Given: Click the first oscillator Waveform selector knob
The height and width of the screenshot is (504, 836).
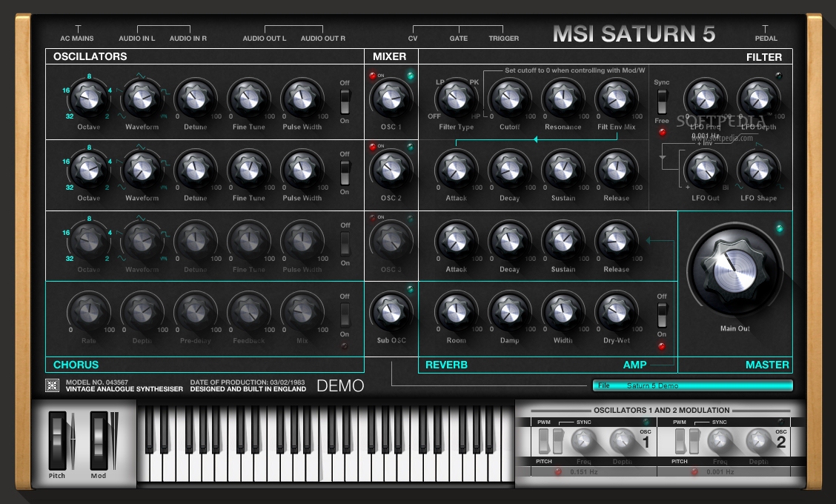Looking at the screenshot, I should coord(142,99).
